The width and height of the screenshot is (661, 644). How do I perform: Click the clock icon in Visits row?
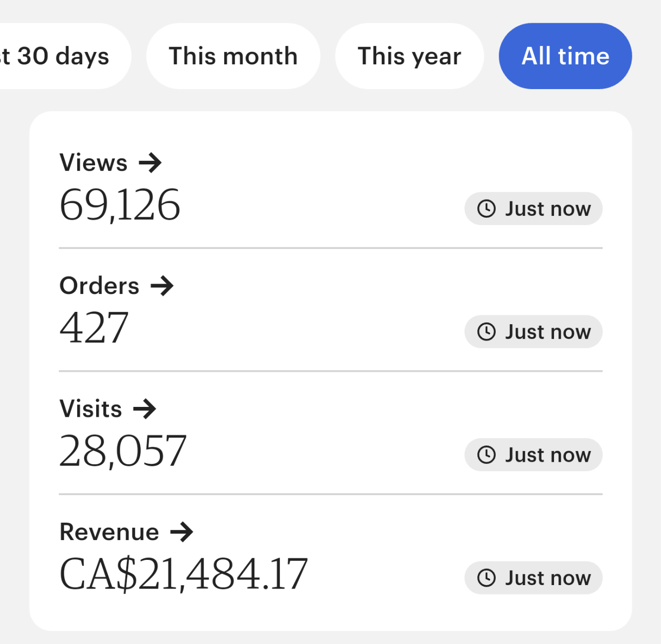pos(487,454)
